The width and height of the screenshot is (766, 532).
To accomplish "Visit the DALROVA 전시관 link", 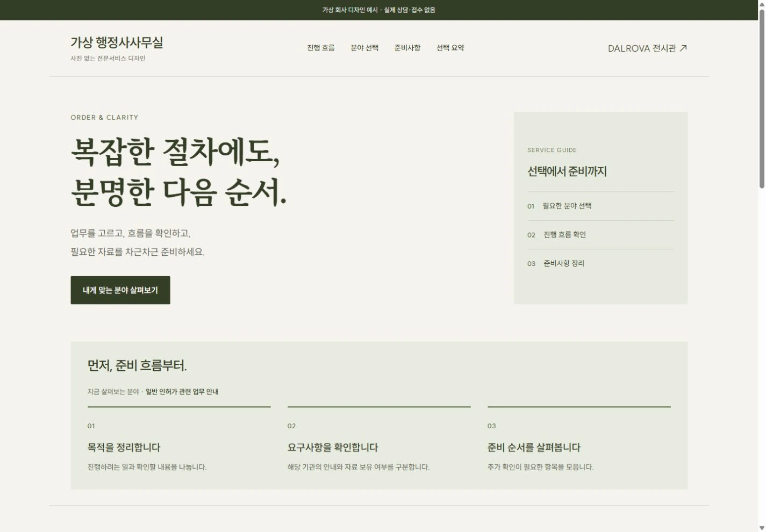I will (648, 48).
